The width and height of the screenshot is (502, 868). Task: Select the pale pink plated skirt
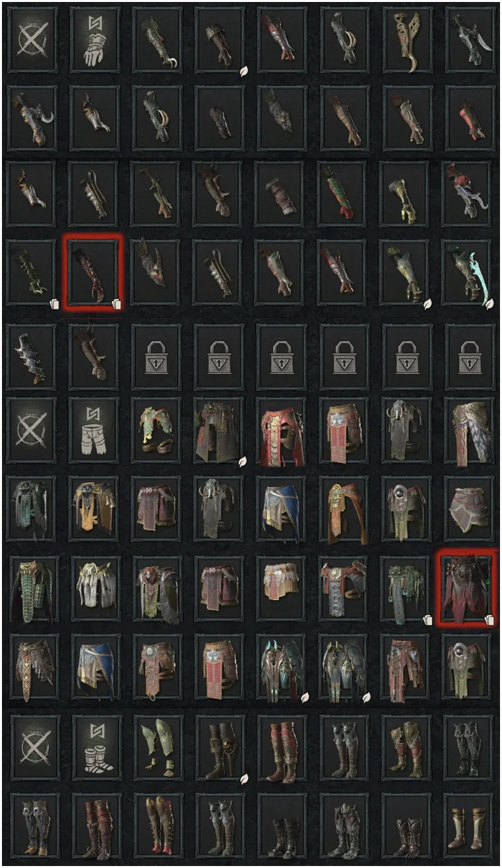(x=470, y=502)
